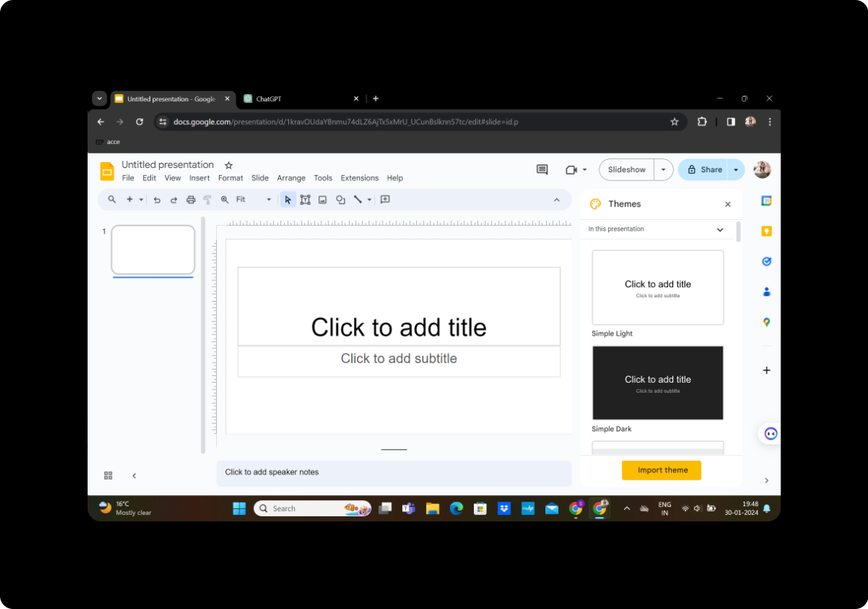Image resolution: width=868 pixels, height=609 pixels.
Task: Open new slide layout dropdown arrow
Action: tap(141, 200)
